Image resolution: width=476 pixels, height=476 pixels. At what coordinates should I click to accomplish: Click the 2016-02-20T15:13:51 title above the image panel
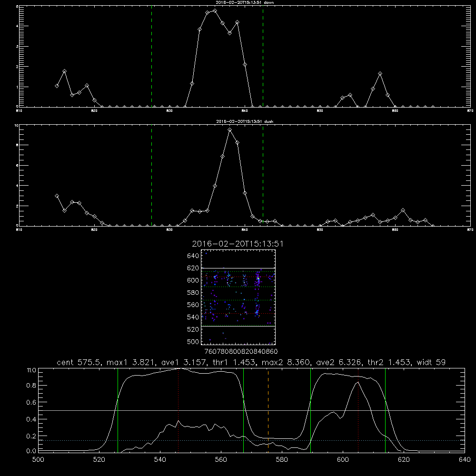pyautogui.click(x=238, y=244)
